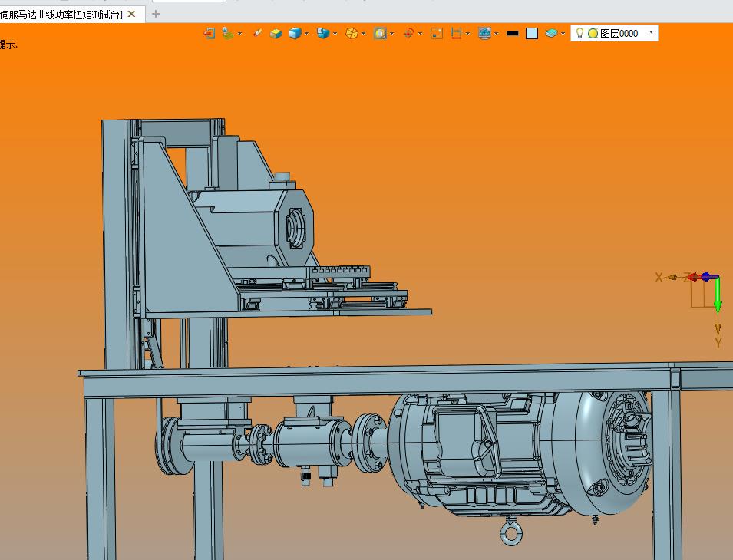The height and width of the screenshot is (560, 733).
Task: Open dropdown arrow beside the monitor icon
Action: [x=497, y=34]
